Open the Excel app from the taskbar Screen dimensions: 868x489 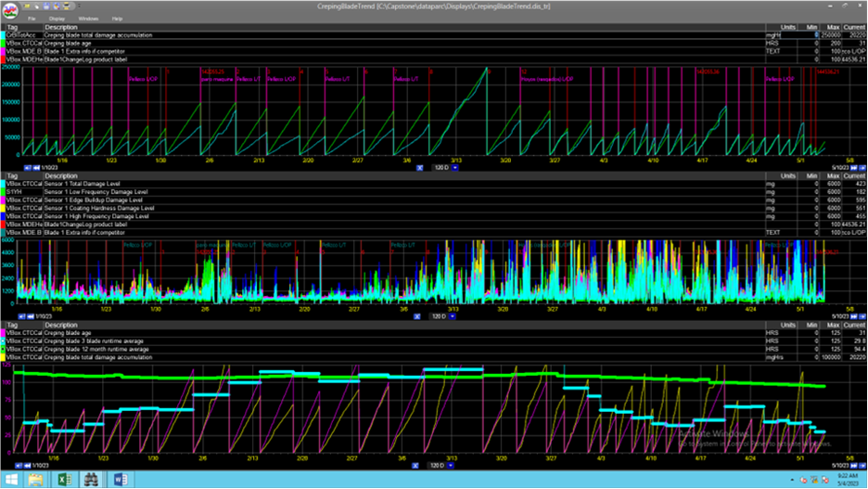tap(64, 480)
